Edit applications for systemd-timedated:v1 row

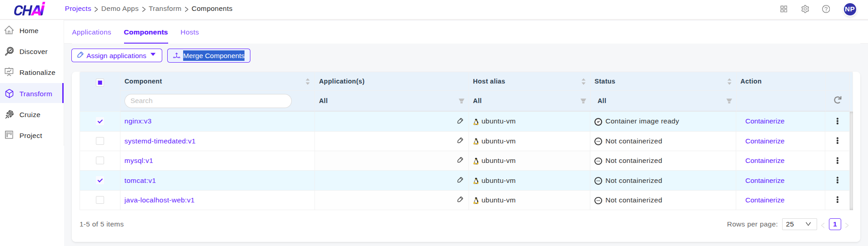(x=460, y=141)
